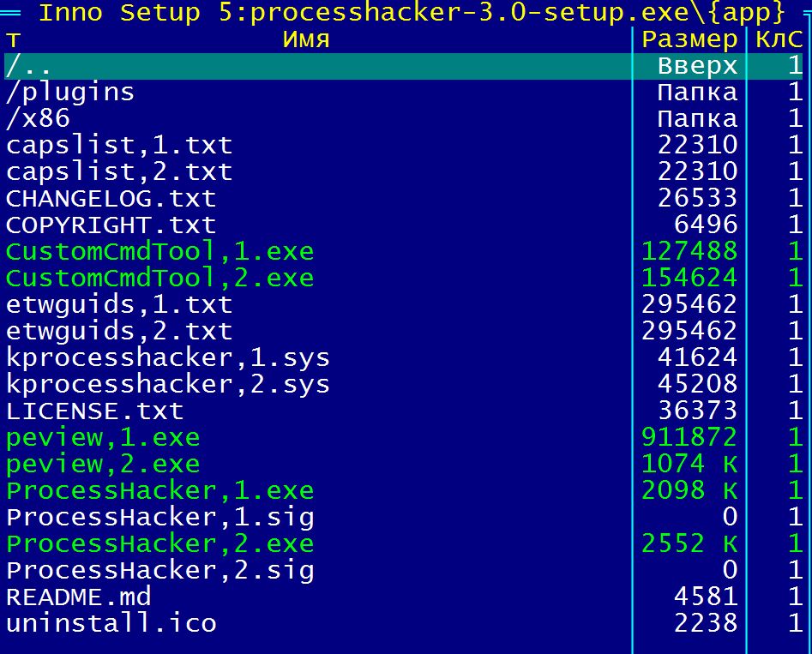This screenshot has height=654, width=812.
Task: Select CustomCmdTool,1.exe executable
Action: pyautogui.click(x=159, y=252)
